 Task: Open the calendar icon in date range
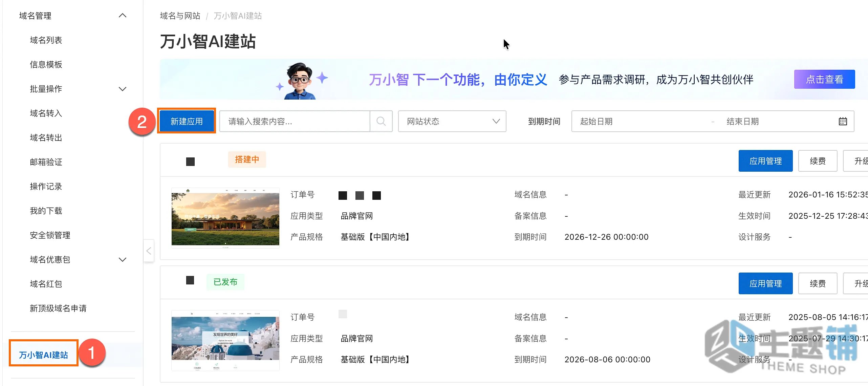pyautogui.click(x=843, y=121)
